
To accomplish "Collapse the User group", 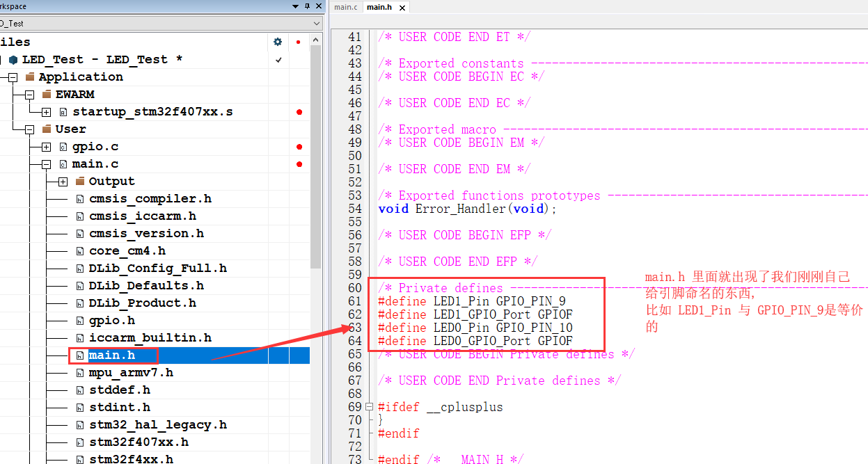I will coord(29,129).
